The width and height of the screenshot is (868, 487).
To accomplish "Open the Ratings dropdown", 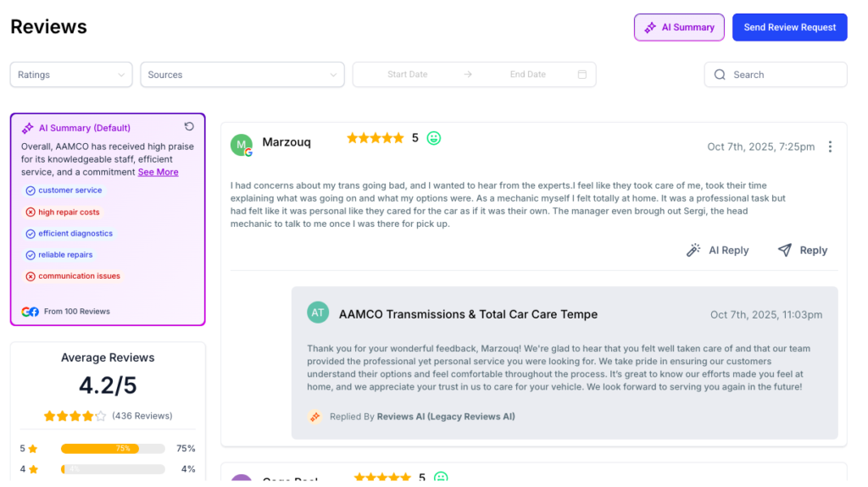I will (71, 75).
